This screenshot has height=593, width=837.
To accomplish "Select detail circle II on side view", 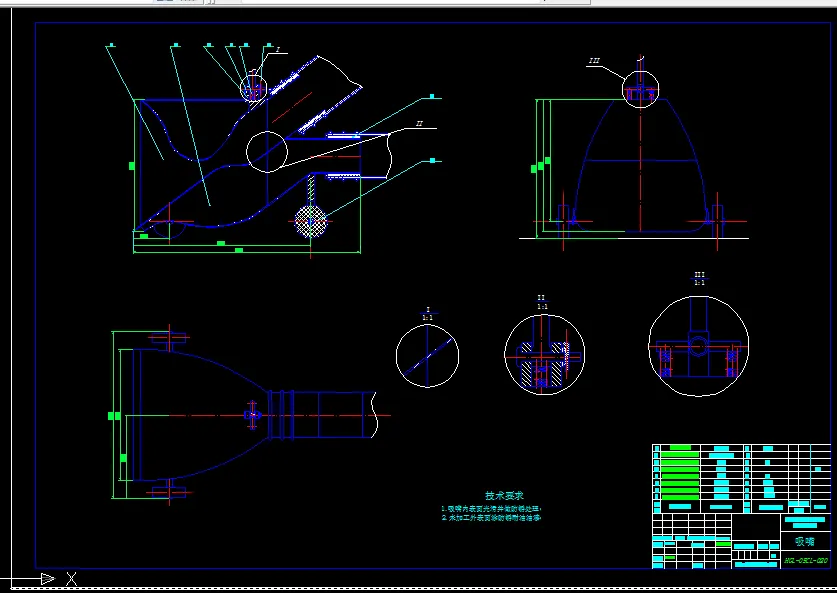I will [x=267, y=152].
